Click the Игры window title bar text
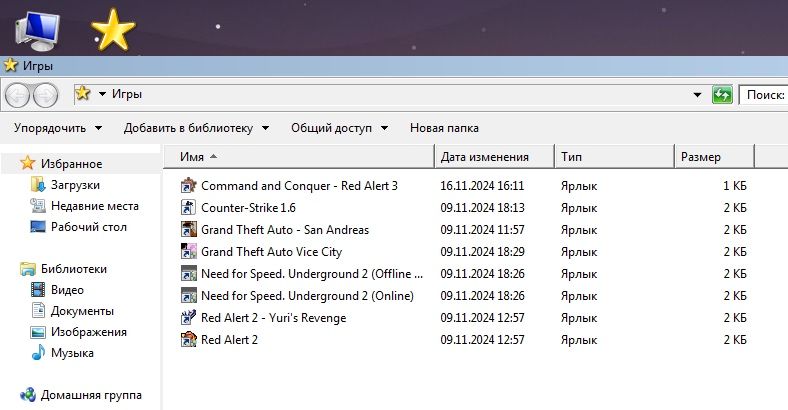 (x=38, y=66)
